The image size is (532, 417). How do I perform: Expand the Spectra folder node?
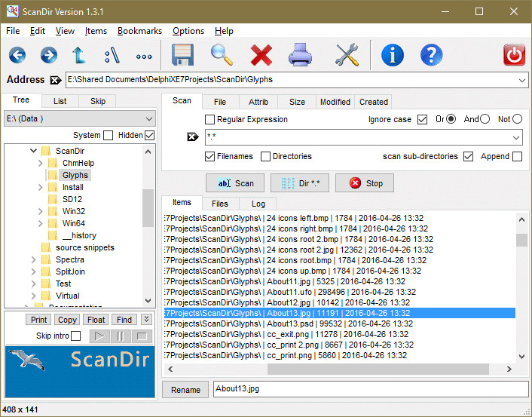tap(33, 259)
